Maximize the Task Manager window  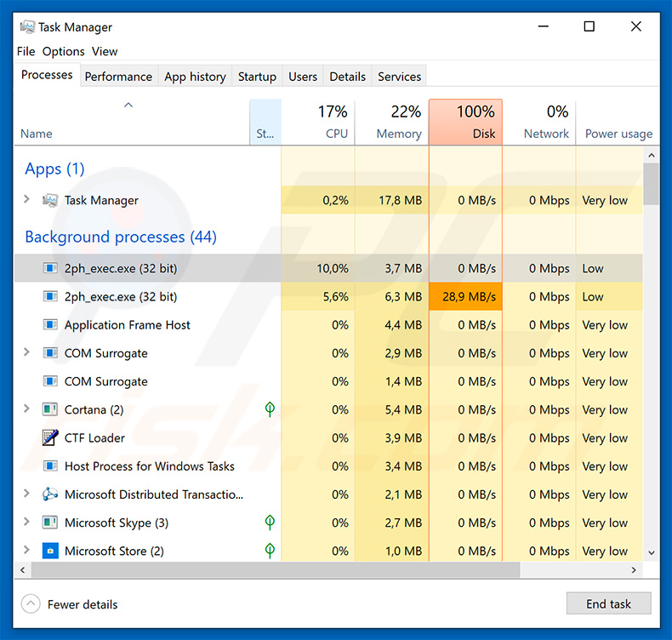589,26
